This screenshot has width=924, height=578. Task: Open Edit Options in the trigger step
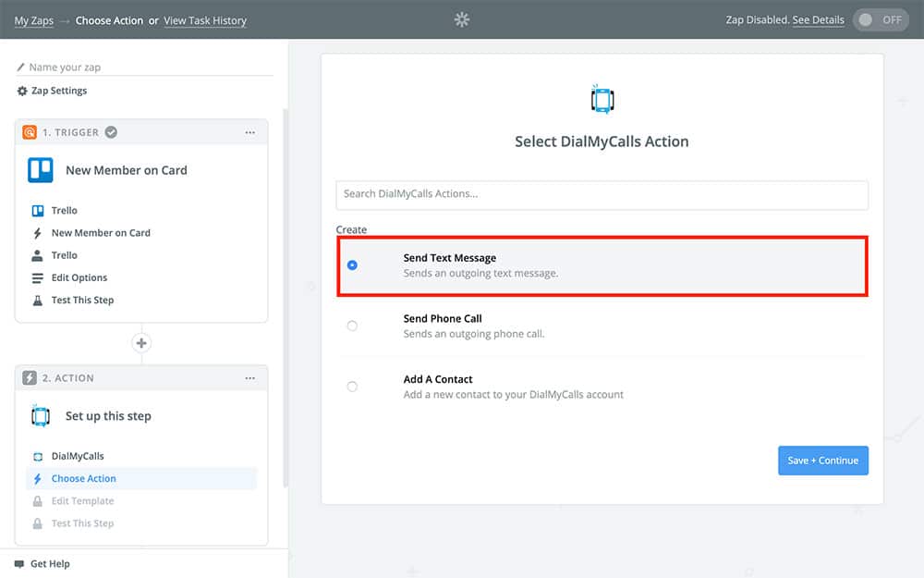79,277
